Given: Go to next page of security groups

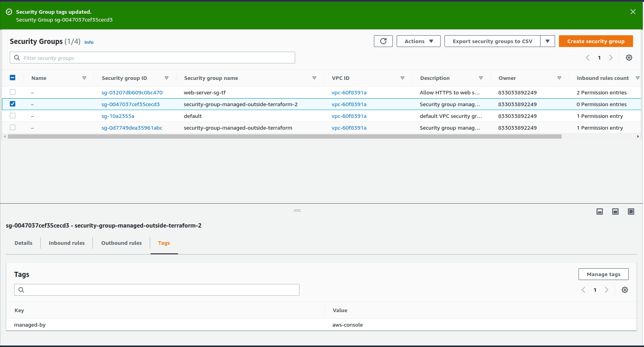Looking at the screenshot, I should [x=611, y=58].
